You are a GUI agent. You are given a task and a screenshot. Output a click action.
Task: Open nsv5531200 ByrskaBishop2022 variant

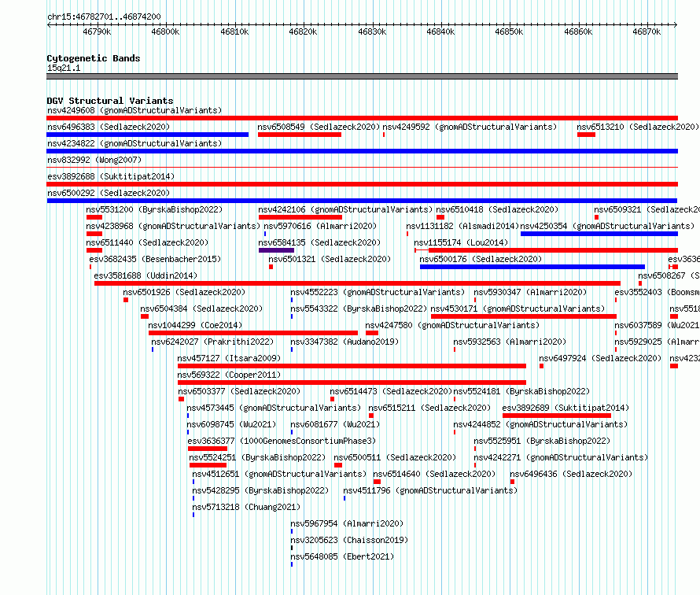[x=154, y=209]
